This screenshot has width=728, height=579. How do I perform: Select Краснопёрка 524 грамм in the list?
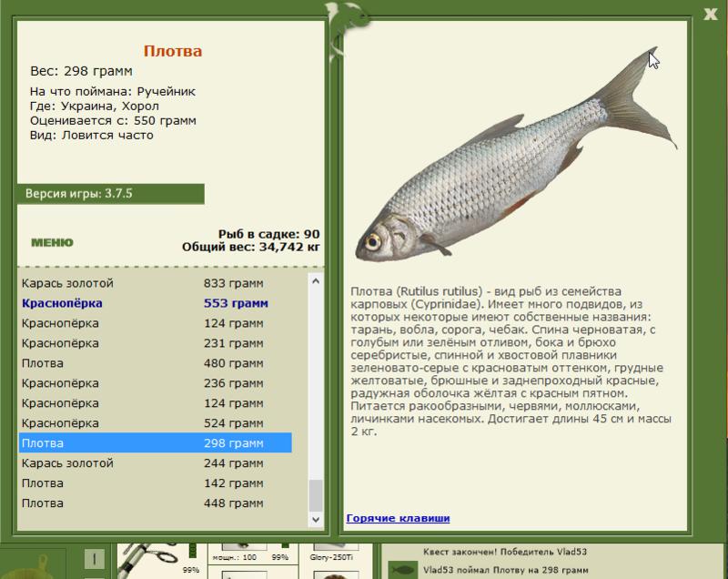click(156, 423)
